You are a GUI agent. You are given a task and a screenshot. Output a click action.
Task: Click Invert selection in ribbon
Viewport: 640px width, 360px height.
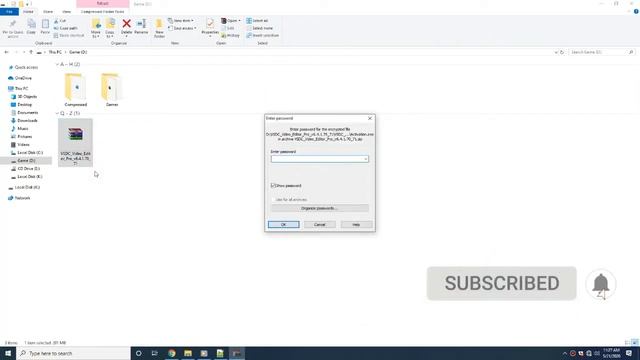(262, 36)
